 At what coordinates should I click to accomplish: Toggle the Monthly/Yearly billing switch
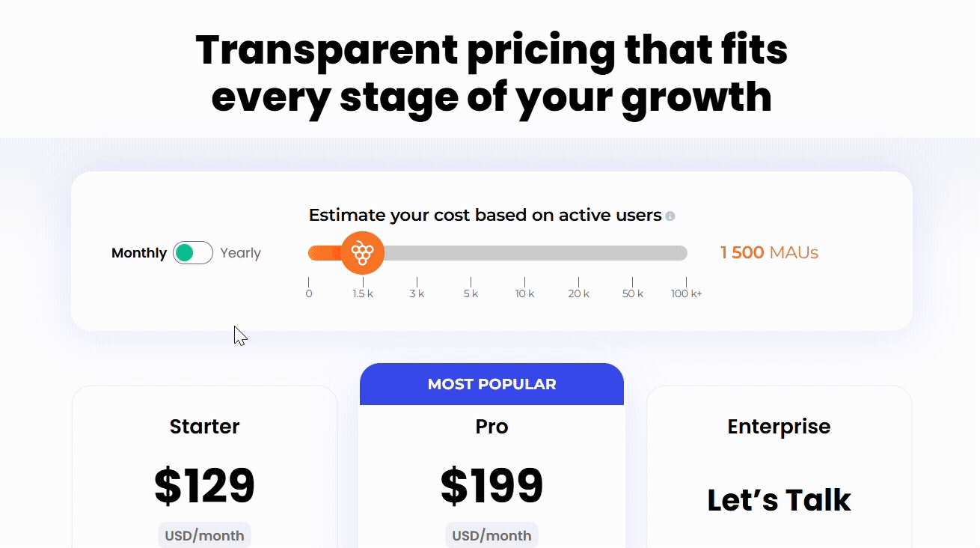193,253
